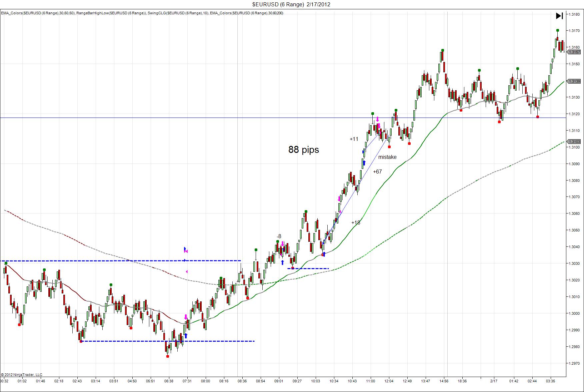Image resolution: width=584 pixels, height=392 pixels.
Task: Click the 1.3010 price axis label
Action: coord(575,297)
